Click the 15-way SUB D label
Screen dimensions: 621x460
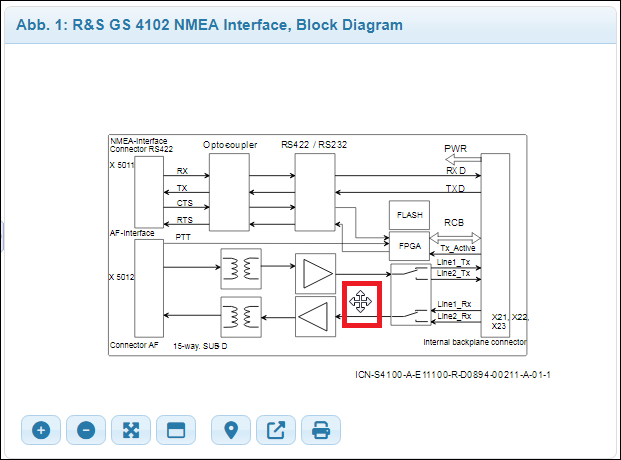click(x=200, y=346)
